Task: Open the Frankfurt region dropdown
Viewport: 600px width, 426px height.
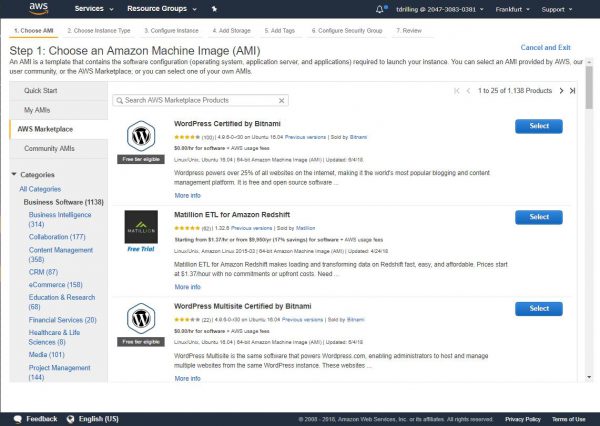Action: point(512,9)
